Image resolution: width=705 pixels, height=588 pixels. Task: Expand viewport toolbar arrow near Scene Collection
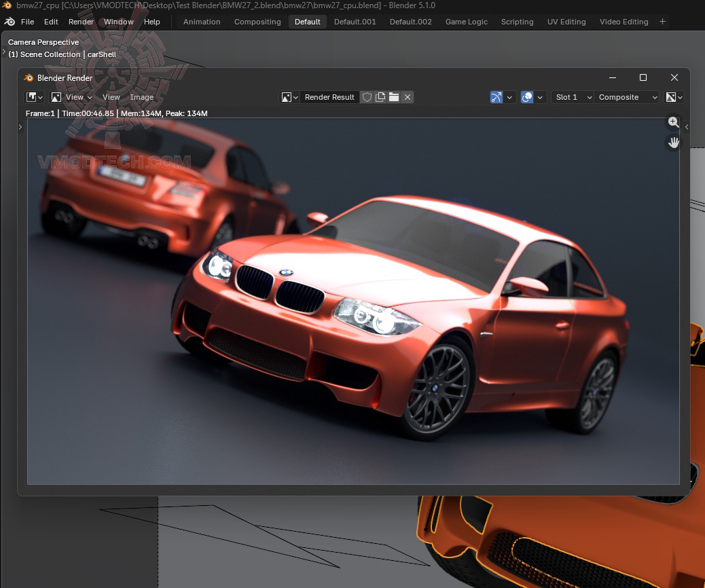coord(3,52)
